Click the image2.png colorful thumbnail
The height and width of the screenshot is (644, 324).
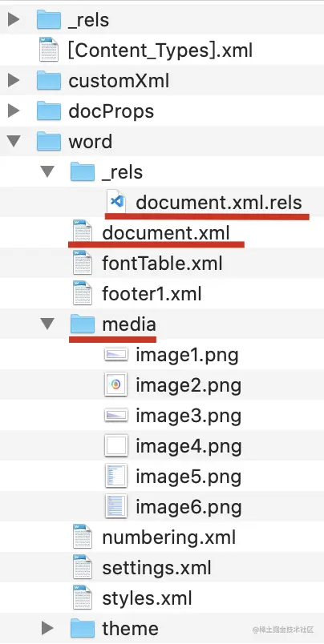116,384
